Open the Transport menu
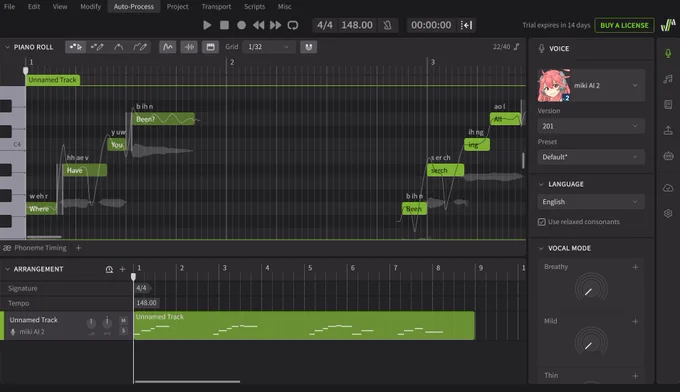This screenshot has height=392, width=680. point(216,7)
